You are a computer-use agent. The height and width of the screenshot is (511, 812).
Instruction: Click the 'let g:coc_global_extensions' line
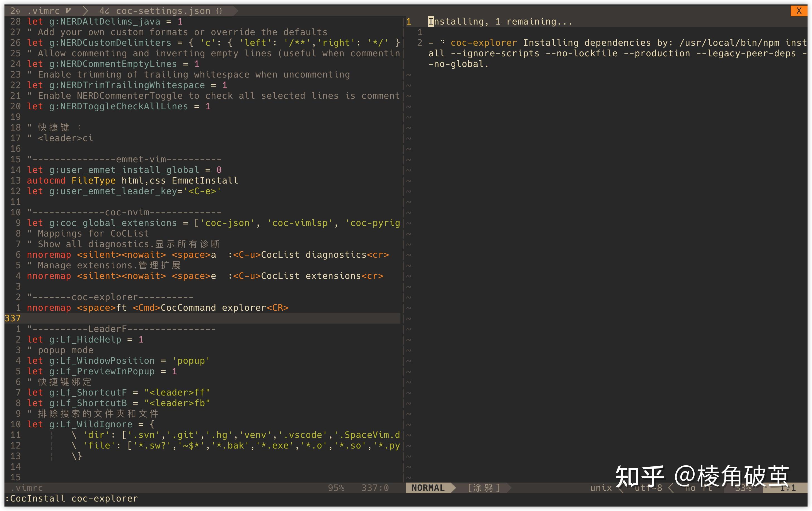213,223
